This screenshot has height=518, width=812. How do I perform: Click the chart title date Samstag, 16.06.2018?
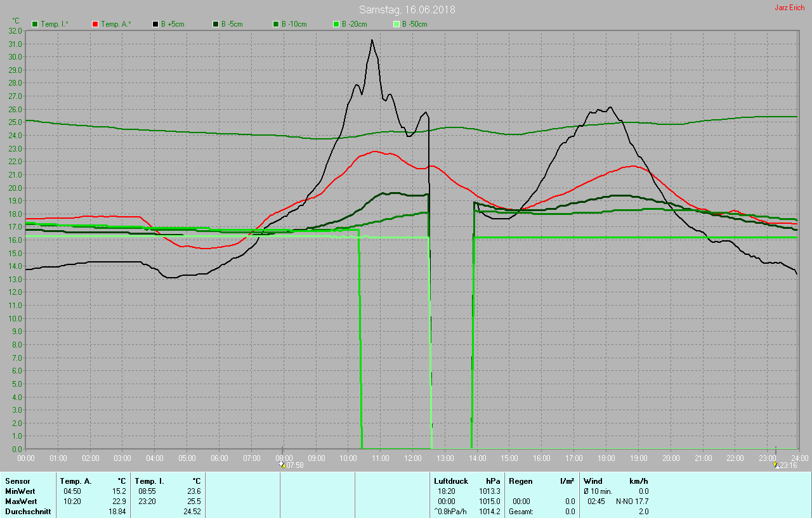(x=407, y=10)
